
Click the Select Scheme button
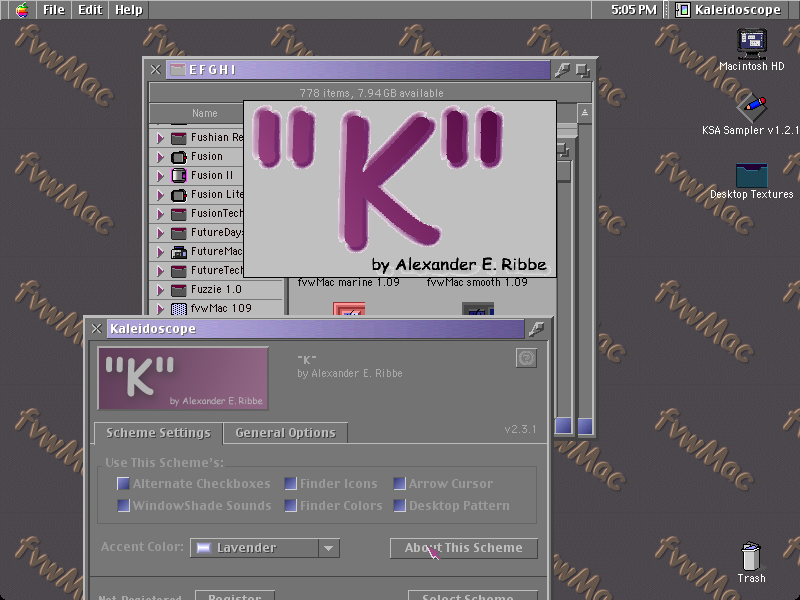(x=473, y=596)
